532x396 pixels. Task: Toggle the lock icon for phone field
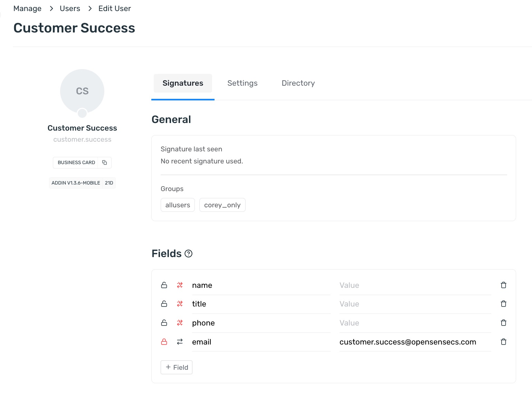coord(164,323)
